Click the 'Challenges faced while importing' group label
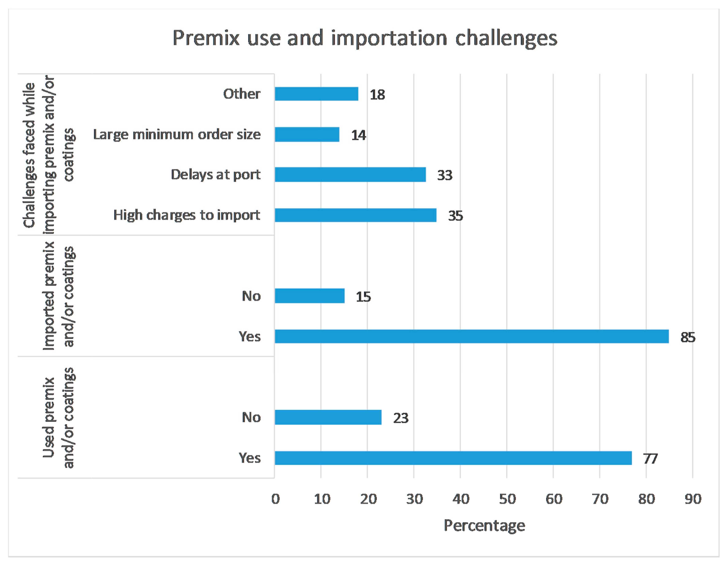728x565 pixels. [48, 155]
